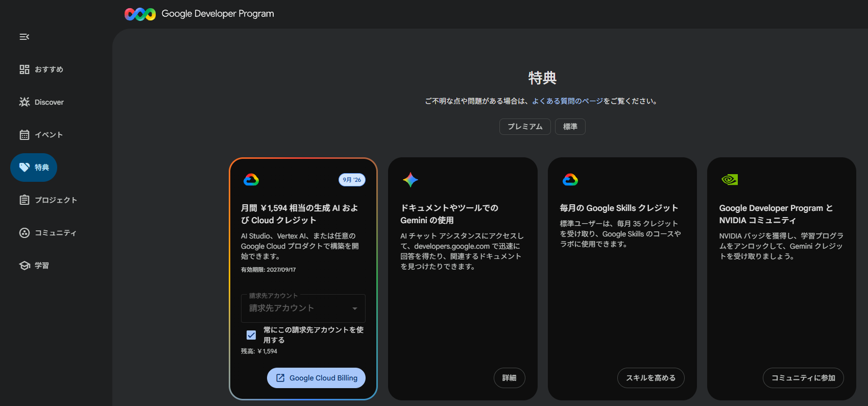
Task: Click the 9月 '26 badge on credit card
Action: click(352, 180)
